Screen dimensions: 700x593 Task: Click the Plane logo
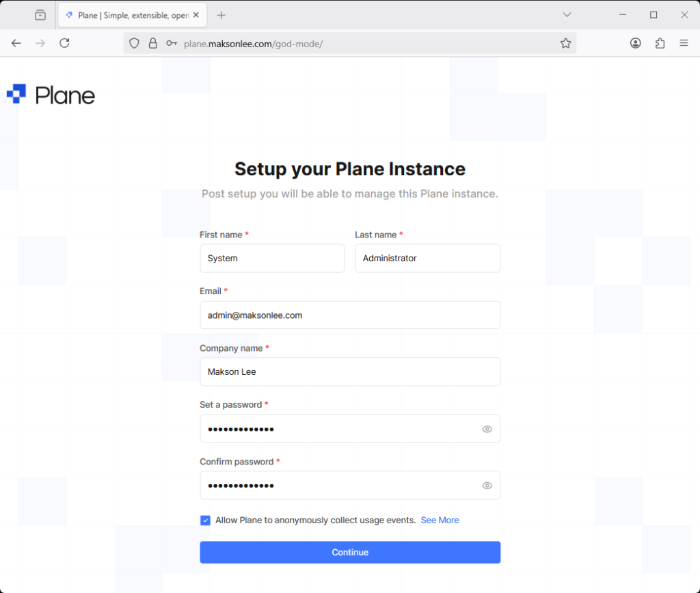(51, 94)
